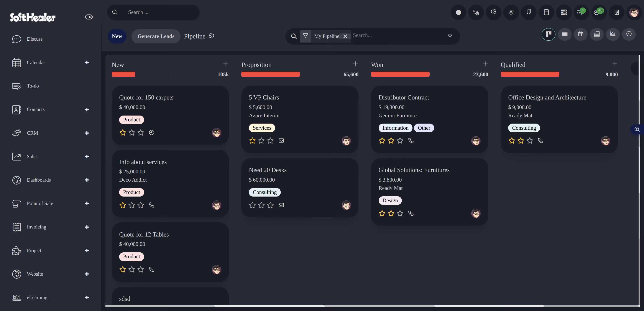
Task: Quick add a lead in the Proposition column
Action: pyautogui.click(x=355, y=64)
